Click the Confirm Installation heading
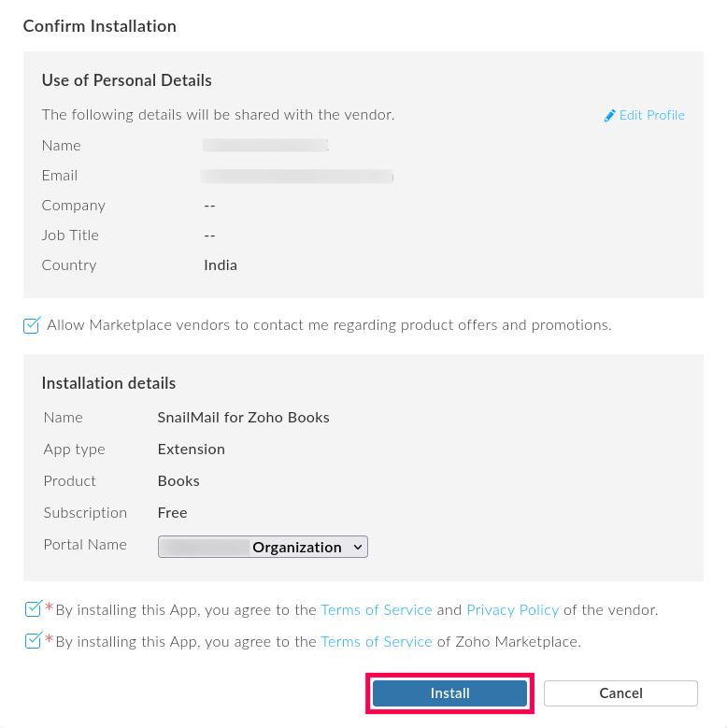This screenshot has height=728, width=727. click(99, 26)
